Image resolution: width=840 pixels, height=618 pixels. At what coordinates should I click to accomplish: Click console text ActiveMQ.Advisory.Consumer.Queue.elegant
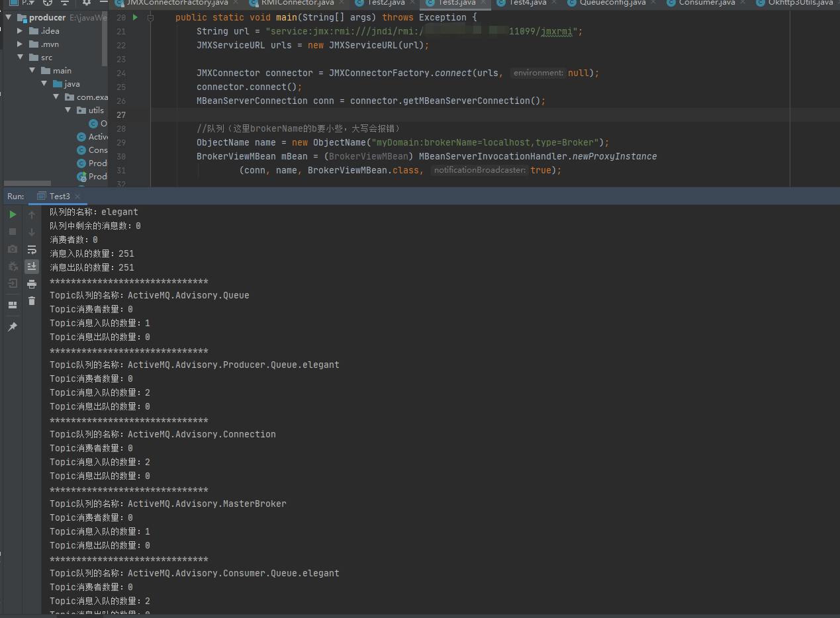tap(234, 573)
